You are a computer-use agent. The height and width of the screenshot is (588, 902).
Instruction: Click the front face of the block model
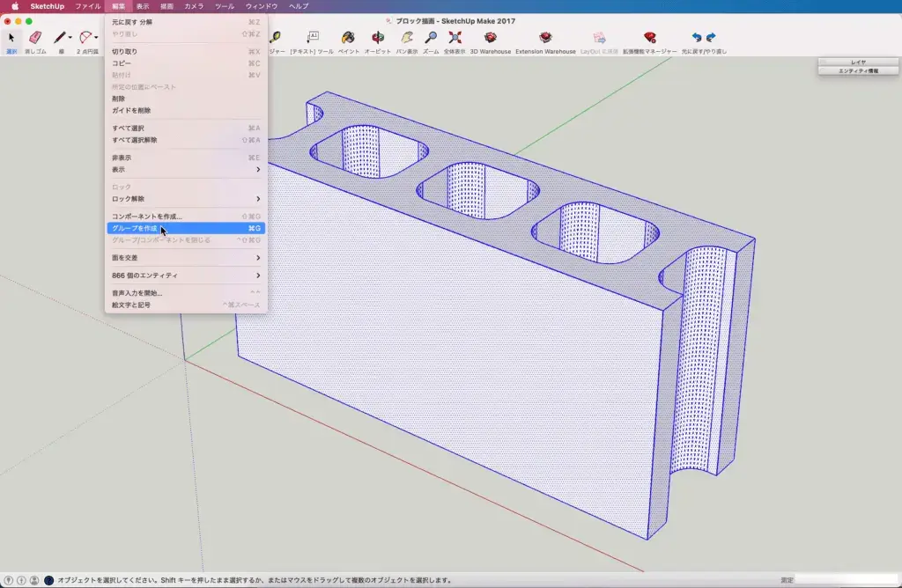(x=448, y=345)
